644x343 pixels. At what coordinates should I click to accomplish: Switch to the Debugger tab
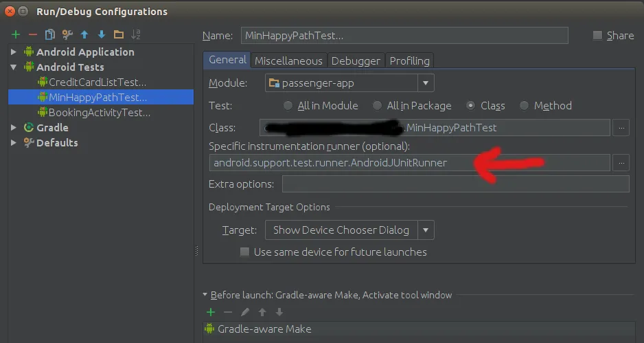[356, 61]
